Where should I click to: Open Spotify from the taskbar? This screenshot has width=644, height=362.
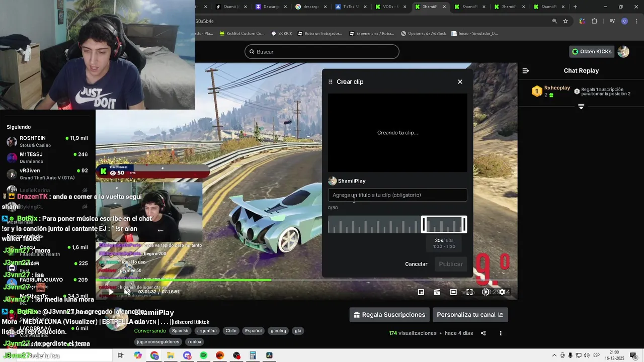pyautogui.click(x=204, y=355)
